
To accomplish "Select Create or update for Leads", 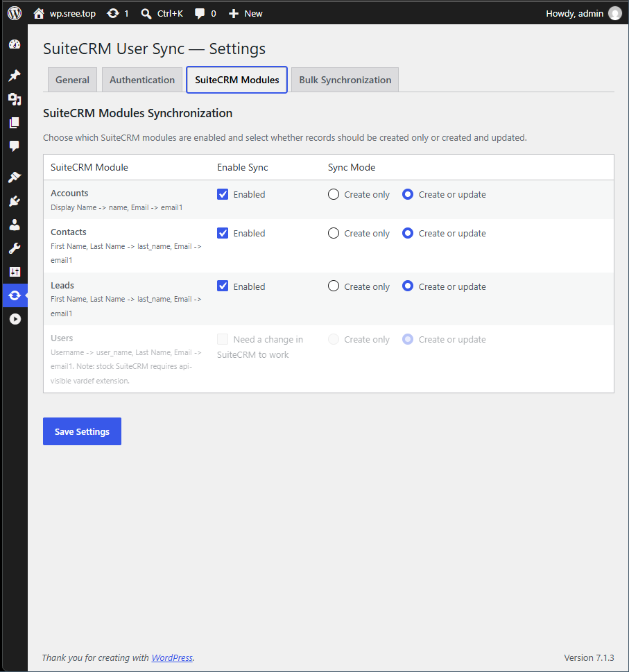I will pyautogui.click(x=408, y=286).
